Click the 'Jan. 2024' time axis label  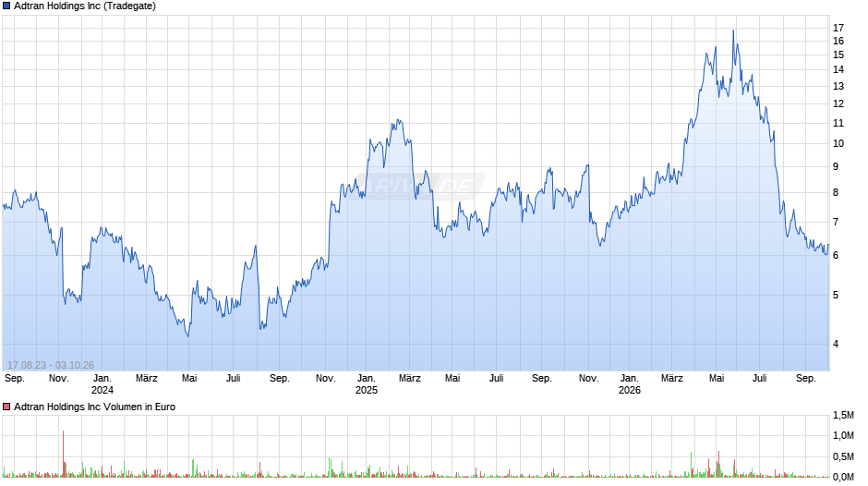(102, 384)
